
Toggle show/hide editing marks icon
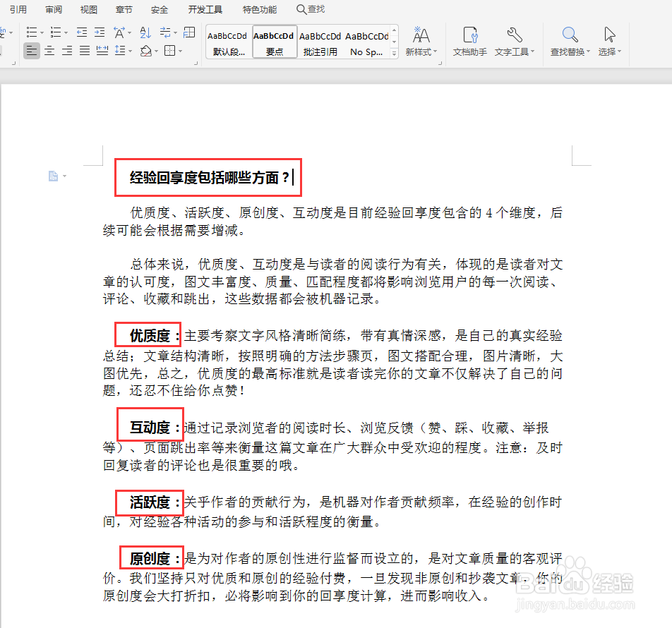[x=165, y=32]
